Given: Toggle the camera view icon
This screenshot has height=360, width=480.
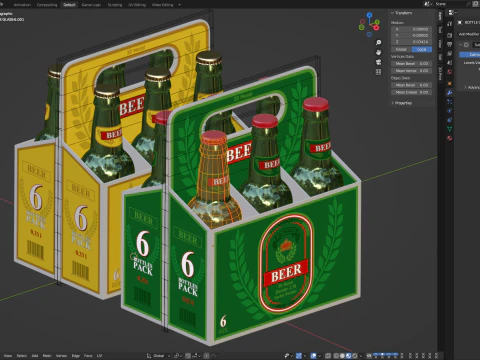Looking at the screenshot, I should [378, 62].
